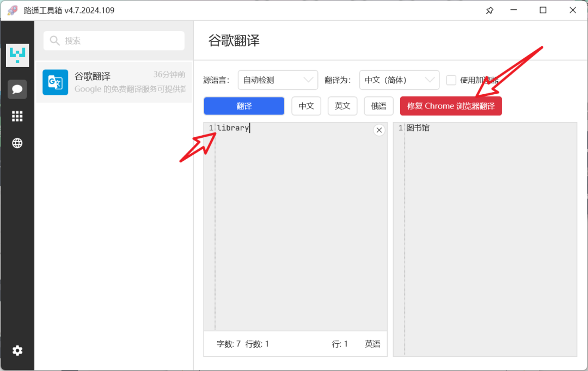
Task: Focus the 搜索 search field
Action: tap(114, 40)
